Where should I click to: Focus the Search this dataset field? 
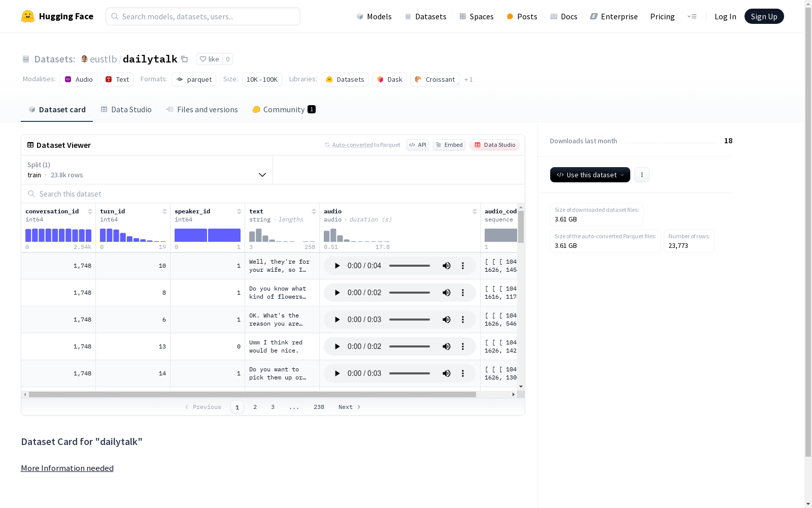point(273,194)
